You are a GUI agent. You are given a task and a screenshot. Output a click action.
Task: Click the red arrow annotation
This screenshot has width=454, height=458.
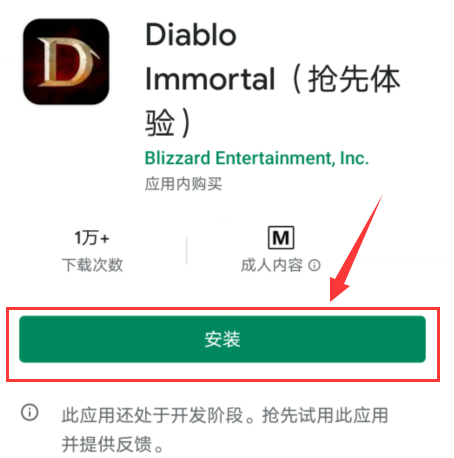pyautogui.click(x=356, y=248)
